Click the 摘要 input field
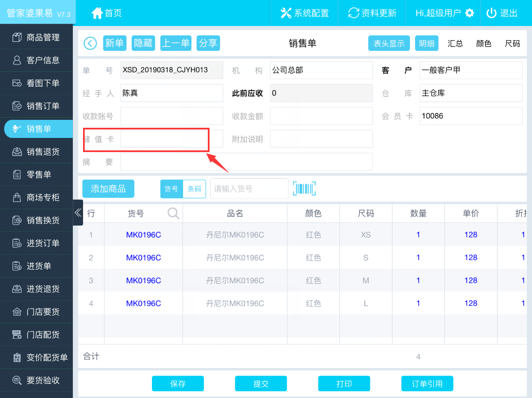This screenshot has width=532, height=398. (246, 162)
